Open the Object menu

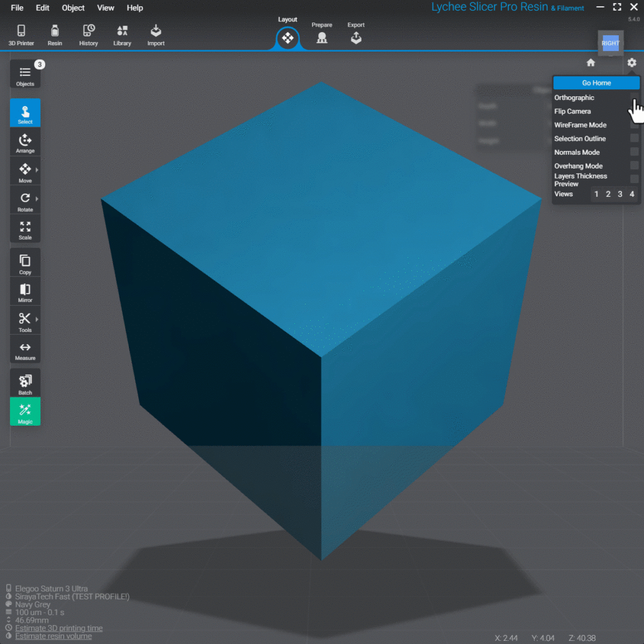click(73, 8)
